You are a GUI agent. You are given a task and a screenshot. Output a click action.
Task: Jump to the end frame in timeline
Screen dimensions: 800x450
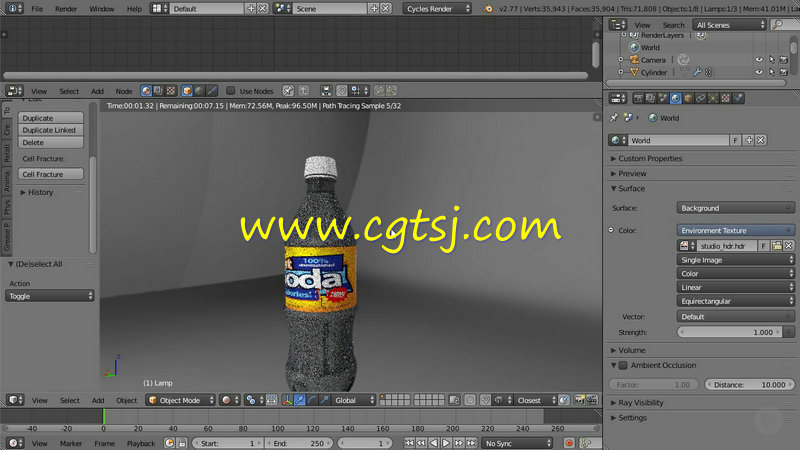(471, 443)
